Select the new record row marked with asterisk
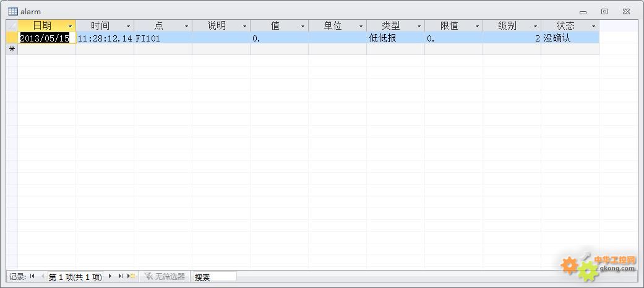 pos(12,49)
